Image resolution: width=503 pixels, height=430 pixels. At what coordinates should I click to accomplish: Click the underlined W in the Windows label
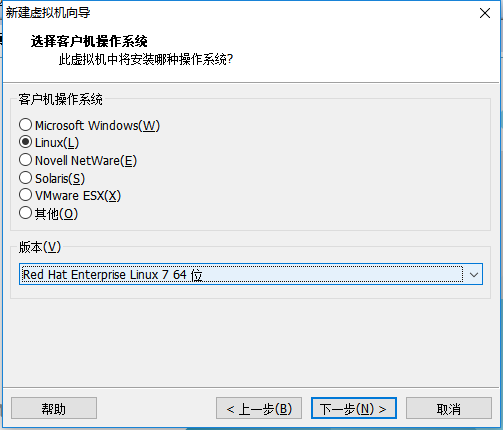149,126
